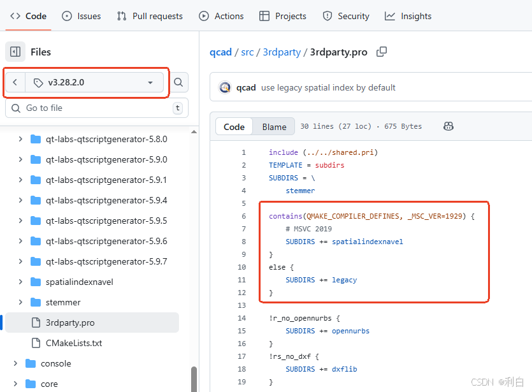Click folder icon of qt-labs-qtscriptgenerator-5.9.4
Image resolution: width=532 pixels, height=392 pixels.
[x=36, y=200]
